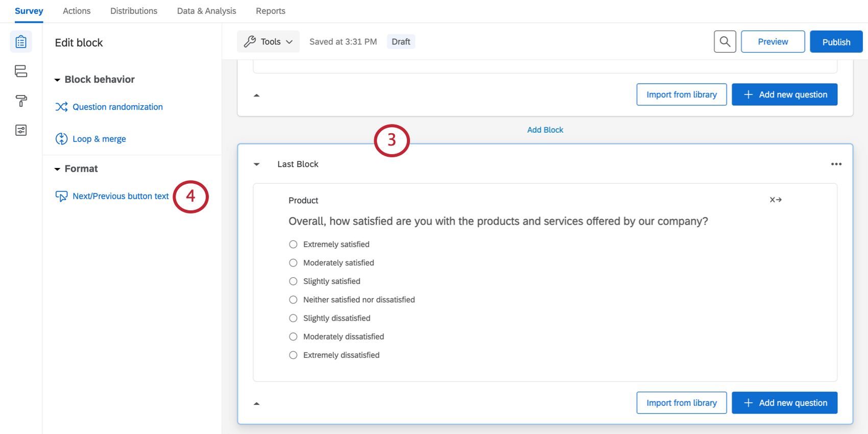
Task: Select the Extremely satisfied radio button
Action: 293,245
